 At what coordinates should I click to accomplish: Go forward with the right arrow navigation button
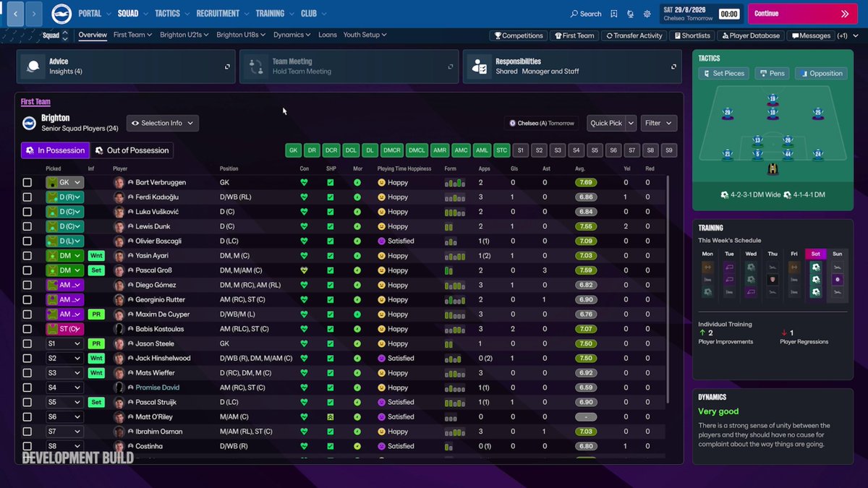(x=34, y=14)
